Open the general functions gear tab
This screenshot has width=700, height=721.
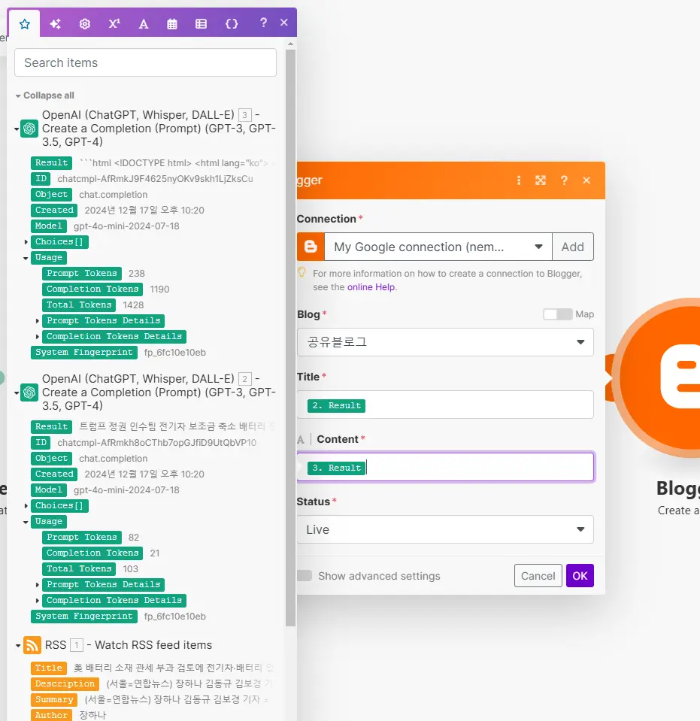point(85,24)
